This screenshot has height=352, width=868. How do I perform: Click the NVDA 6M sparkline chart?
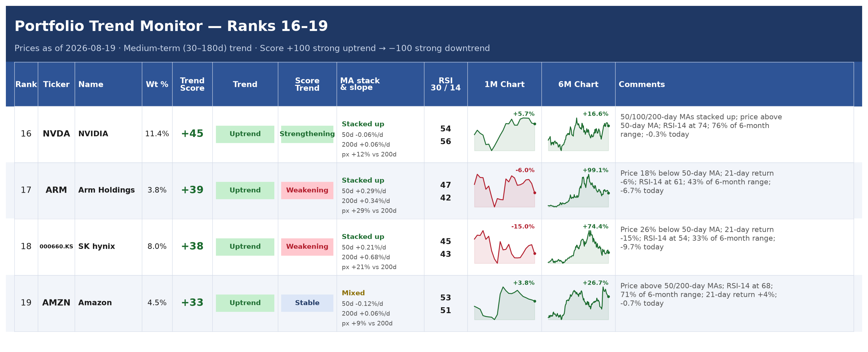click(578, 134)
